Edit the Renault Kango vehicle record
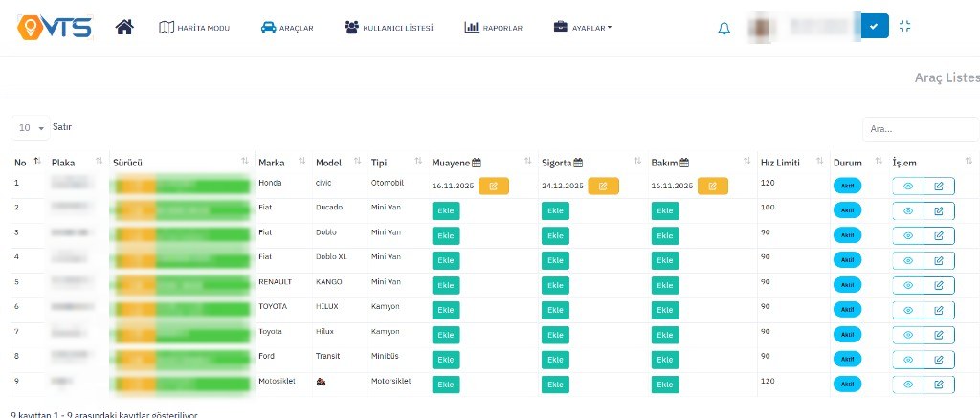Image resolution: width=980 pixels, height=418 pixels. [940, 285]
